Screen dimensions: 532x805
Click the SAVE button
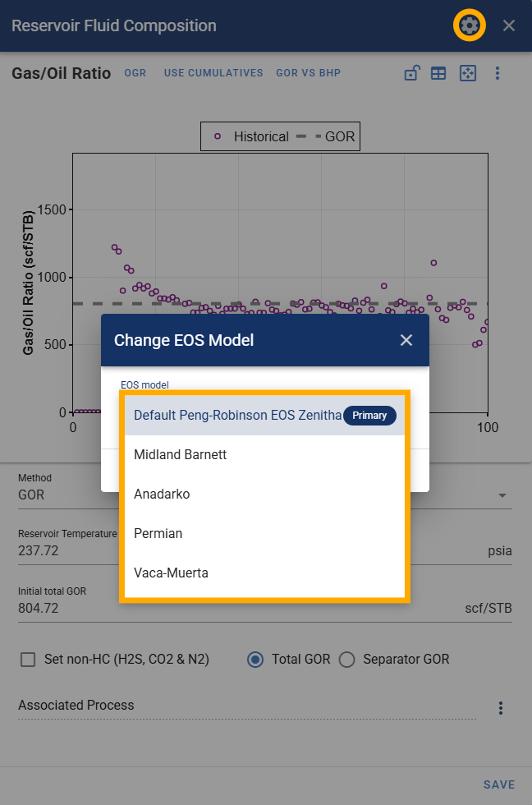[498, 784]
